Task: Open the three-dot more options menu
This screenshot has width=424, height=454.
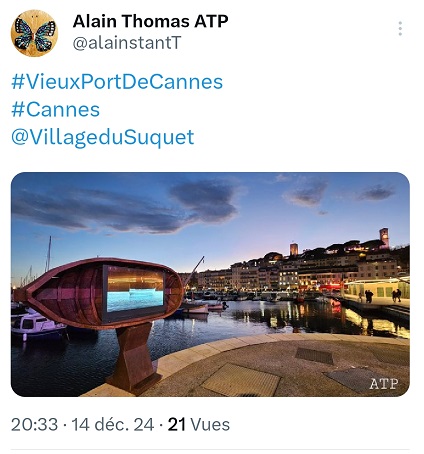Action: (400, 29)
